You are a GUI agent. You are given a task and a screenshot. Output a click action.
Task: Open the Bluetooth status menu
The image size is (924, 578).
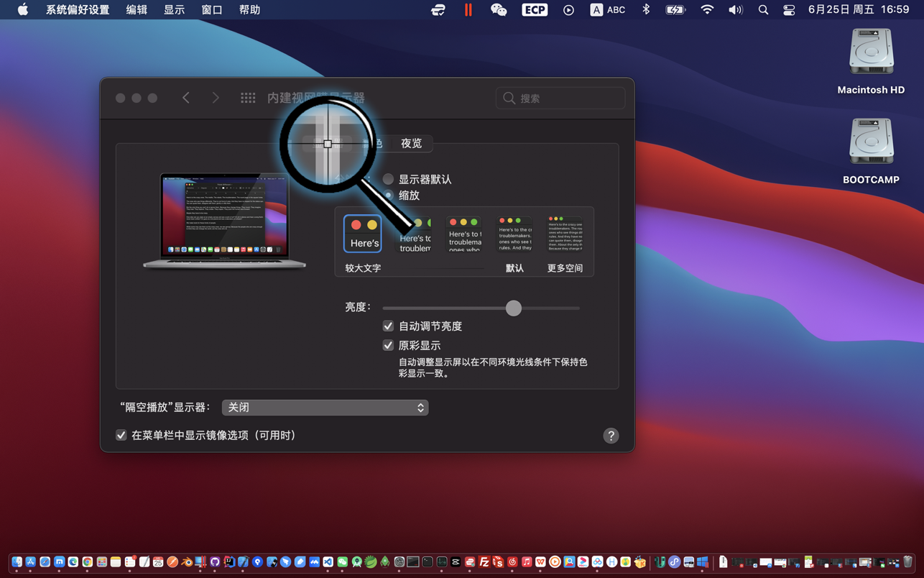pyautogui.click(x=646, y=9)
